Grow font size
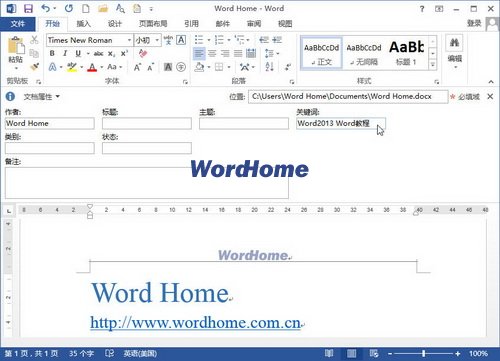Viewport: 500px width, 361px height. (137, 67)
